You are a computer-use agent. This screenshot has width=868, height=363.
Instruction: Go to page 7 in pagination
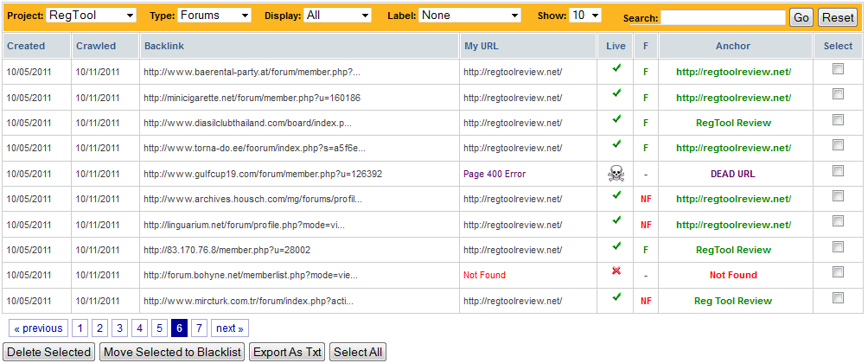[x=199, y=328]
